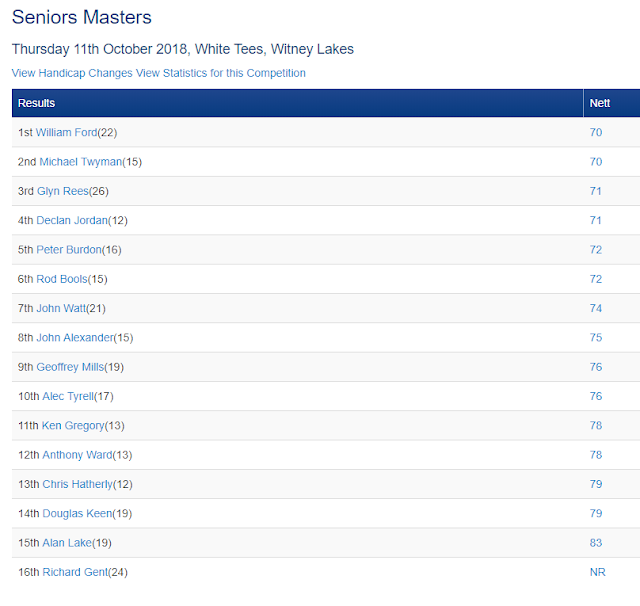Click Declan Jordan's nett score 71

(596, 221)
